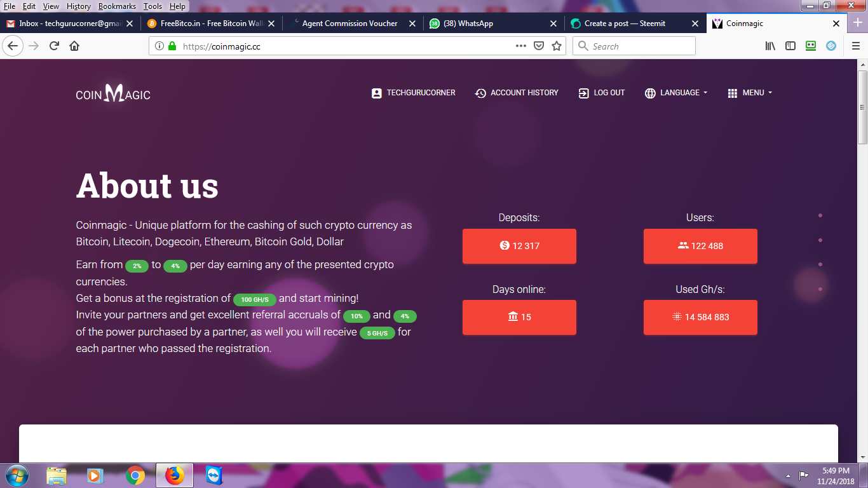Click the Deposits dollar icon
The width and height of the screenshot is (868, 488).
coord(505,245)
